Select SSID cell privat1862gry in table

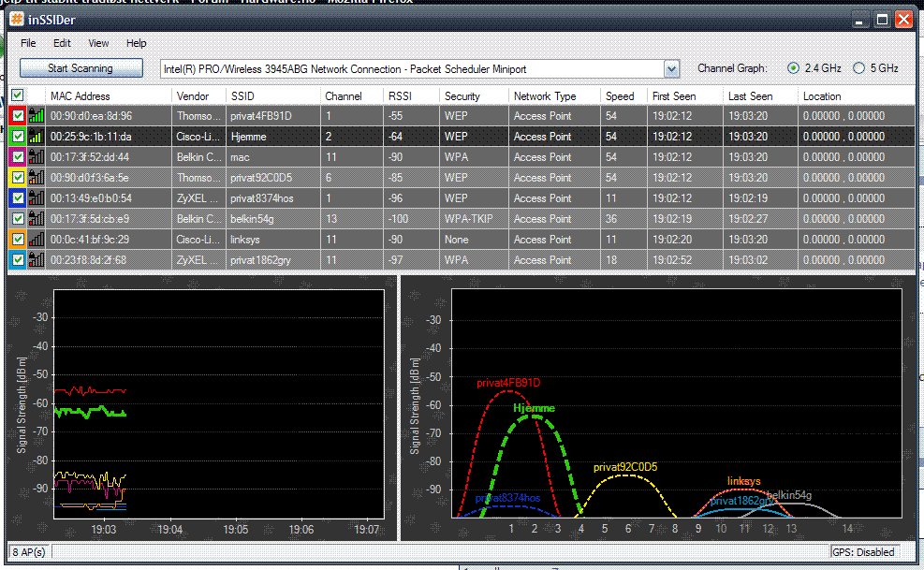(x=260, y=260)
